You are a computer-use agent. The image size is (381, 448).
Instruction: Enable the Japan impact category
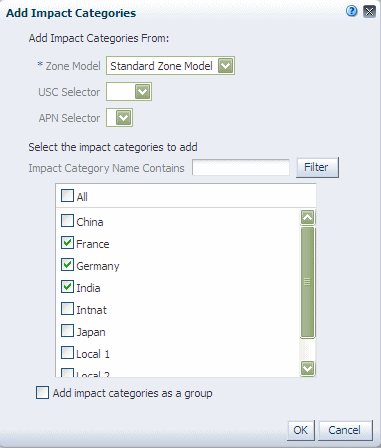(x=67, y=331)
